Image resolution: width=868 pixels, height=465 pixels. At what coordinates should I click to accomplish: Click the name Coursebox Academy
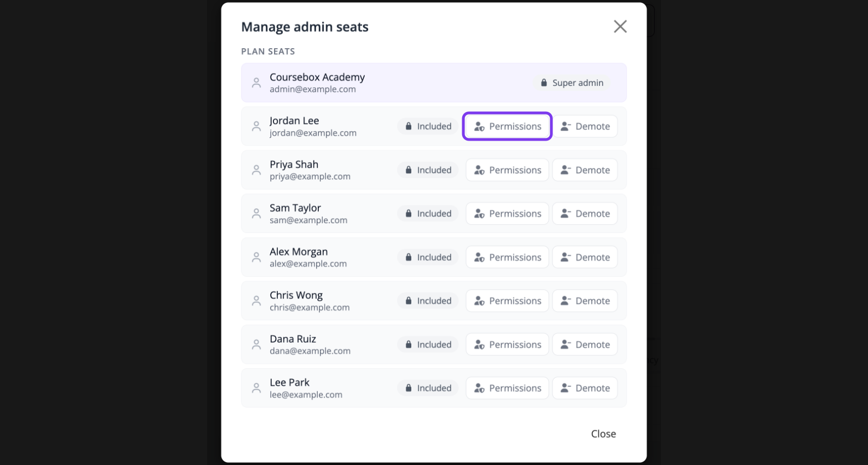pos(317,77)
